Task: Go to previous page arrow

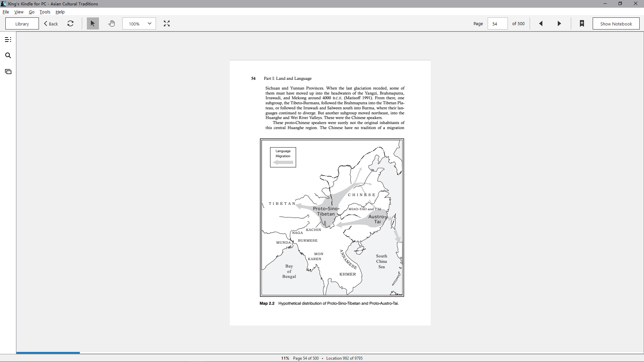Action: coord(541,23)
